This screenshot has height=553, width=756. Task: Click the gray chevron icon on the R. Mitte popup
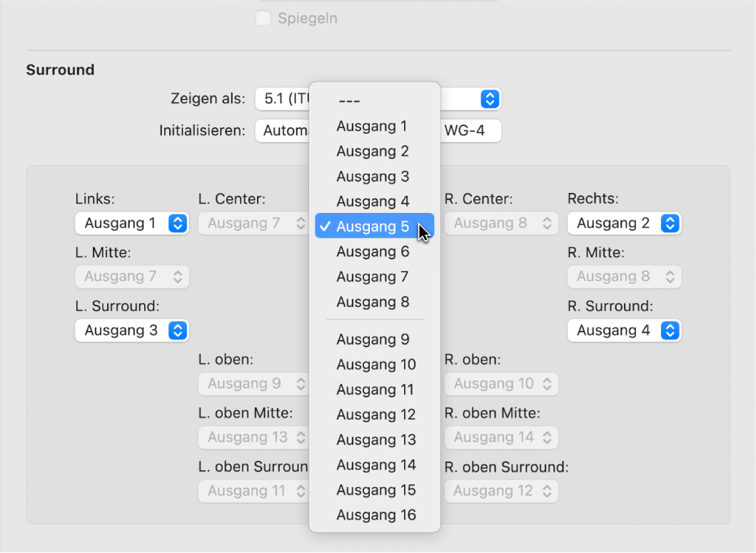tap(670, 276)
